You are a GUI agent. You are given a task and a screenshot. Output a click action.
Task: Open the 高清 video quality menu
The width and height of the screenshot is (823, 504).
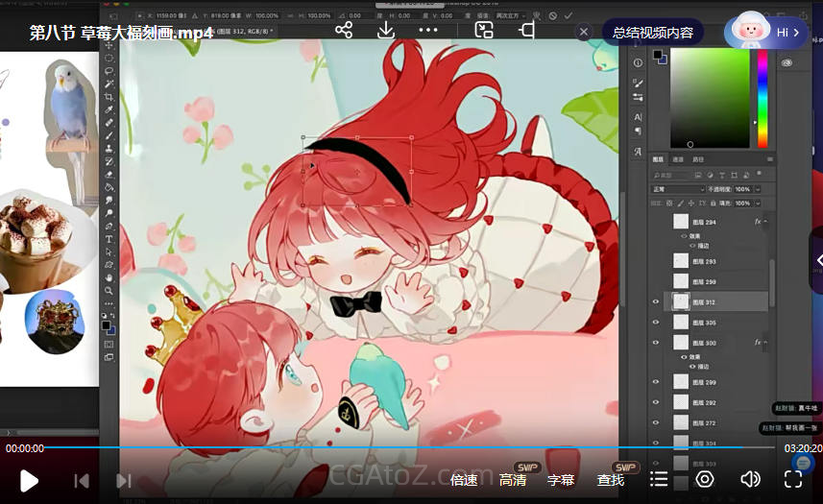click(513, 480)
